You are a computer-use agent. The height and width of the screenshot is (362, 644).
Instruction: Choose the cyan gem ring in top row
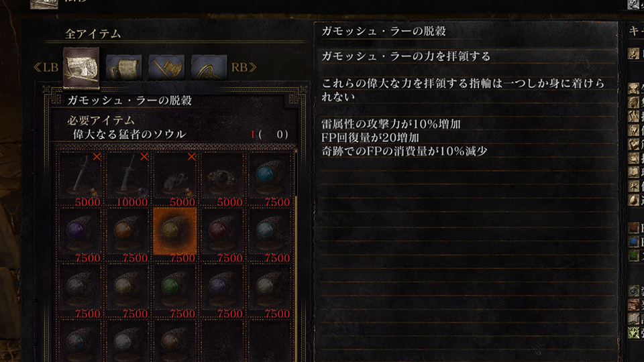pyautogui.click(x=270, y=179)
